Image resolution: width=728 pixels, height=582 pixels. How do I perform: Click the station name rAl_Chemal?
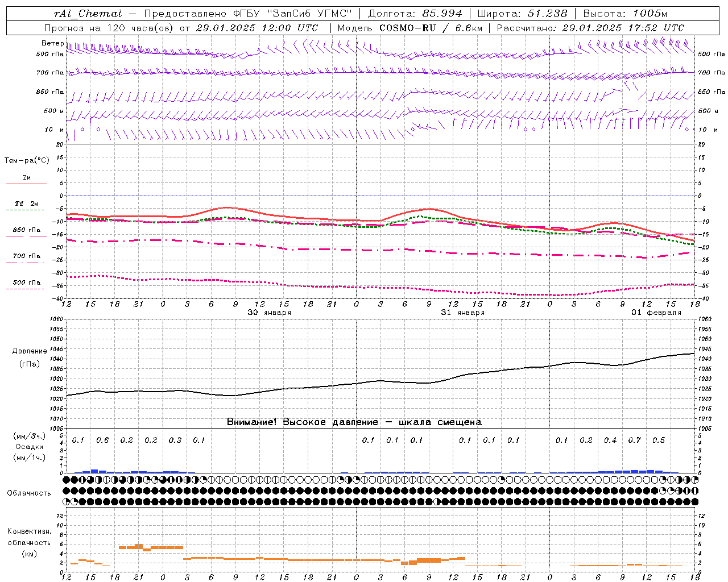[x=88, y=14]
